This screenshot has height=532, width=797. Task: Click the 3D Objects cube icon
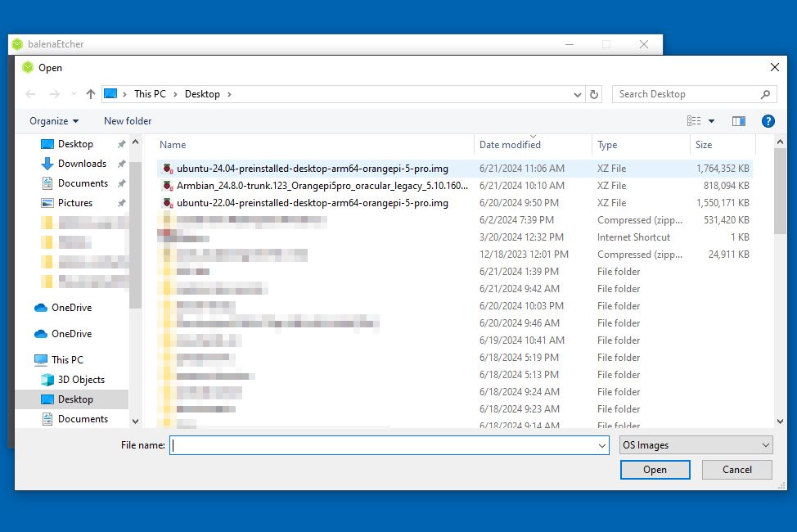[47, 380]
